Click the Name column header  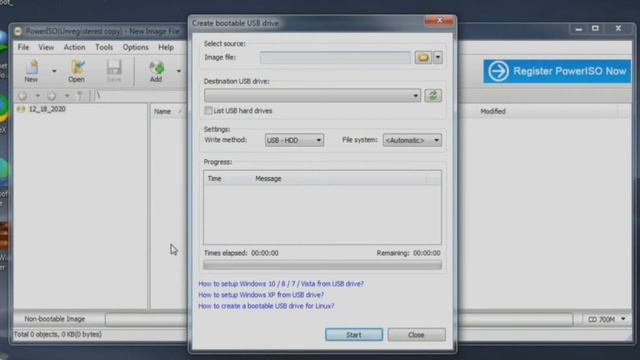pyautogui.click(x=162, y=111)
